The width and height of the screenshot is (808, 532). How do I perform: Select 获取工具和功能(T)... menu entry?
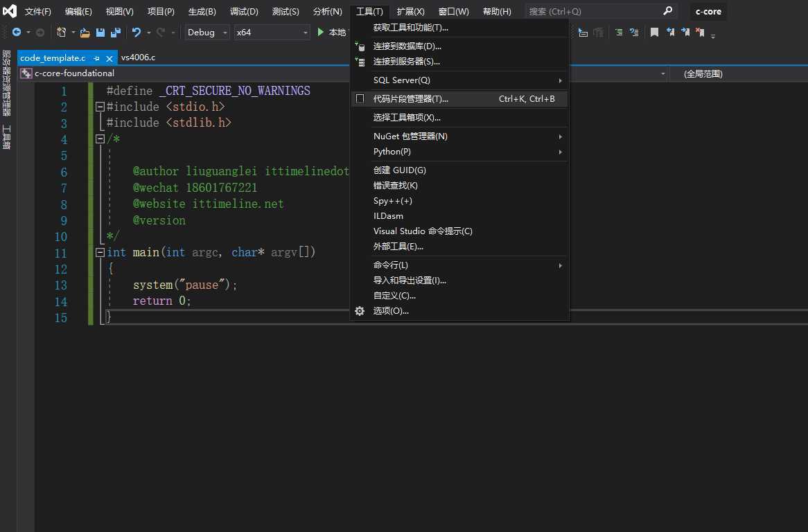[459, 28]
